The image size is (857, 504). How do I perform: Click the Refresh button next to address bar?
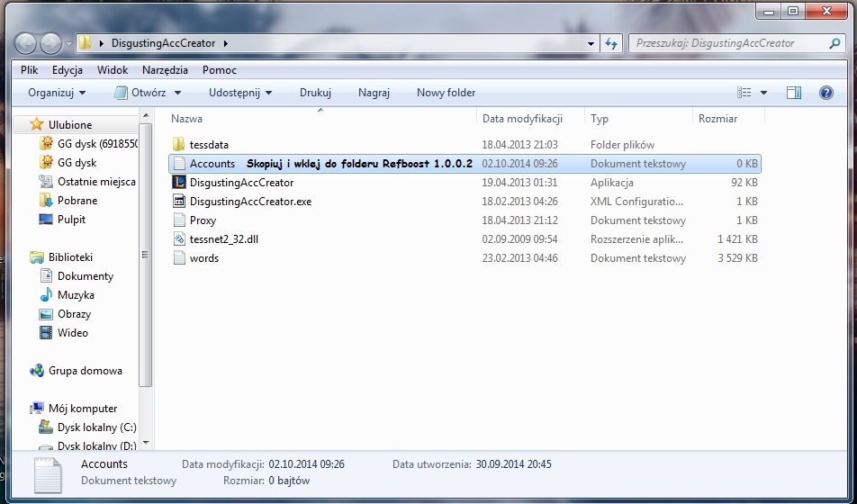click(611, 44)
